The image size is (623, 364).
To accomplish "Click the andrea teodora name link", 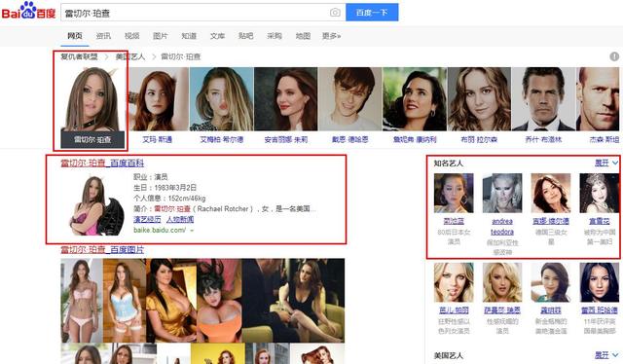I will coord(502,227).
